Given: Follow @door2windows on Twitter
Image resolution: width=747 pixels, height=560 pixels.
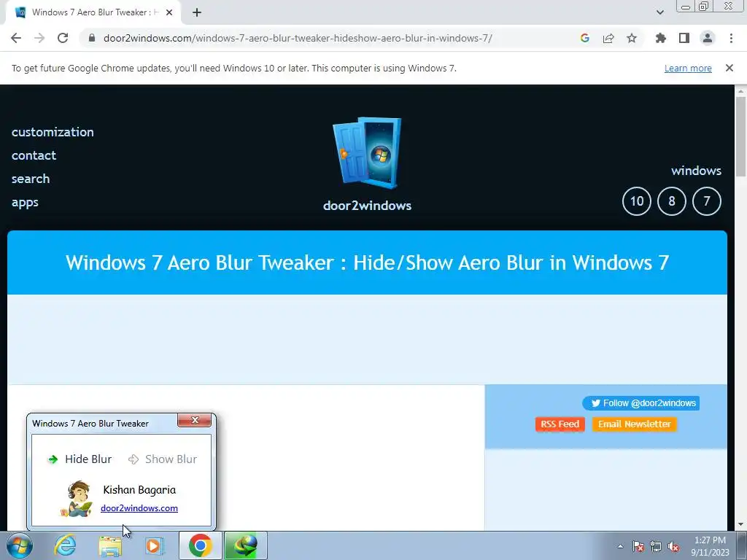Looking at the screenshot, I should [640, 402].
